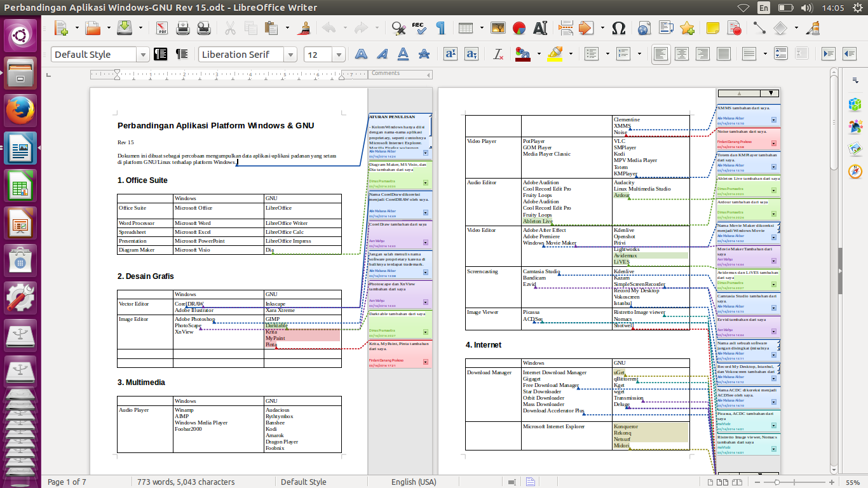The image size is (868, 488).
Task: Toggle bold formatting
Action: 361,54
